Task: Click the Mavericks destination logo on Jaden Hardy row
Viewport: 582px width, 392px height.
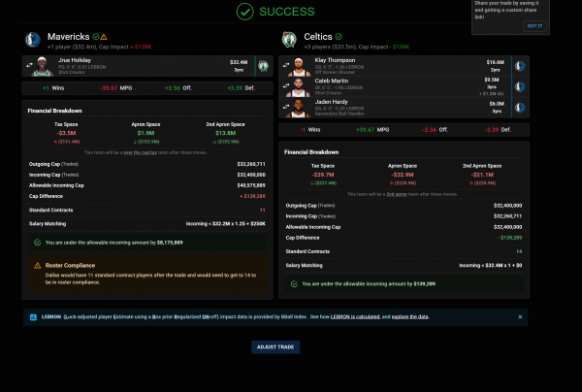Action: [x=520, y=108]
